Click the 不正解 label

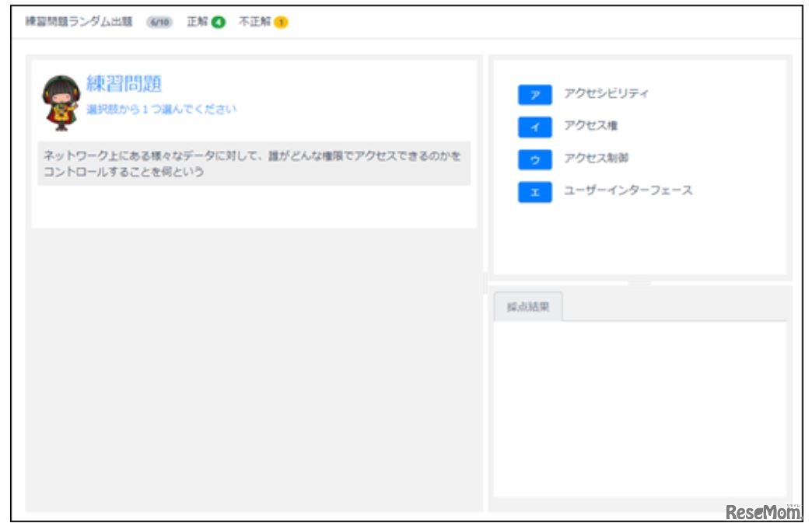pos(254,22)
